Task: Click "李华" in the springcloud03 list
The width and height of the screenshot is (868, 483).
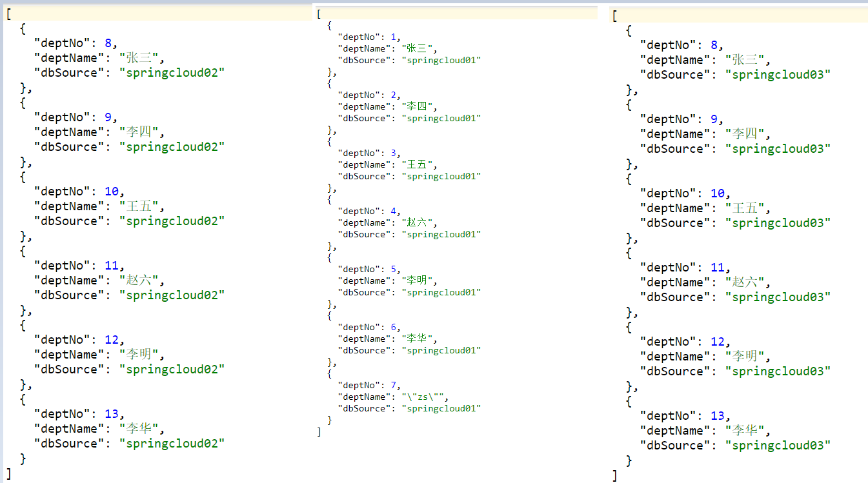Action: pyautogui.click(x=745, y=431)
